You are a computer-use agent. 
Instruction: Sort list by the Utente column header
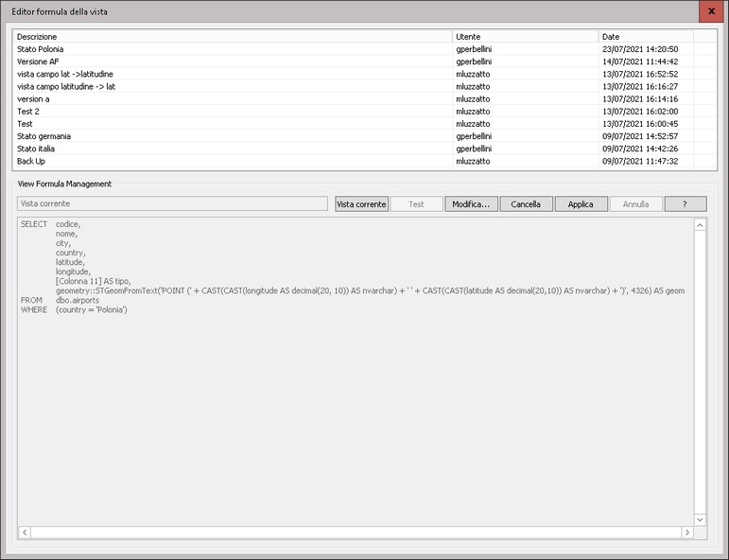(x=524, y=36)
